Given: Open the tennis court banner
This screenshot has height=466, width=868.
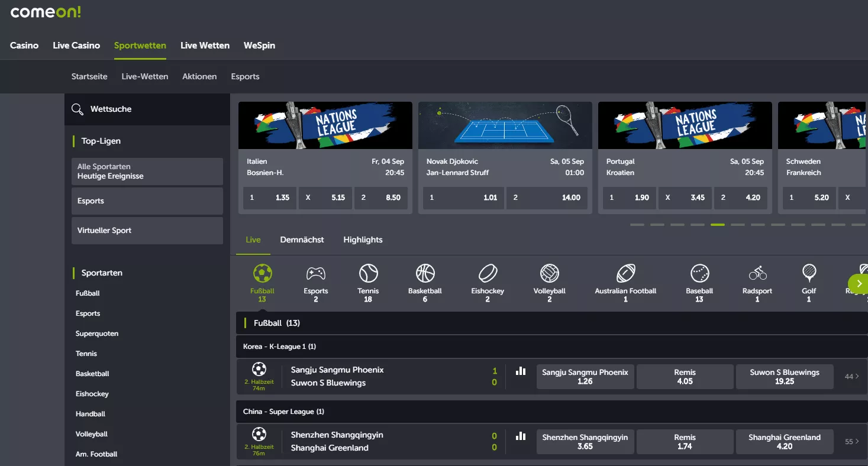Looking at the screenshot, I should click(505, 125).
